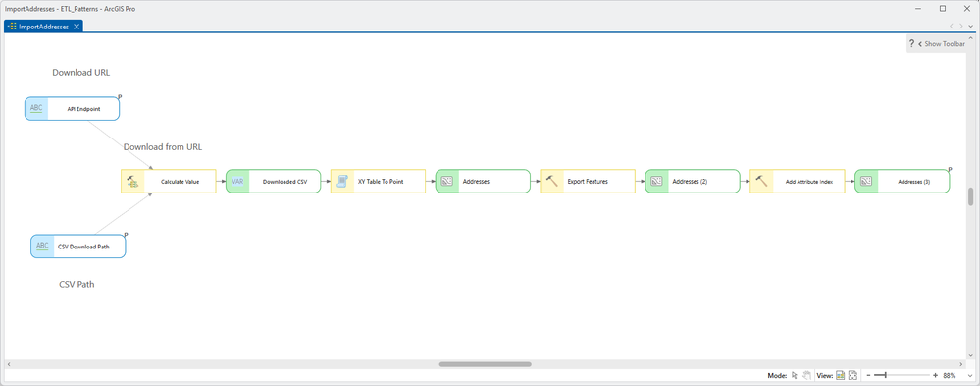
Task: Click the horizontal scrollbar right arrow
Action: point(962,364)
